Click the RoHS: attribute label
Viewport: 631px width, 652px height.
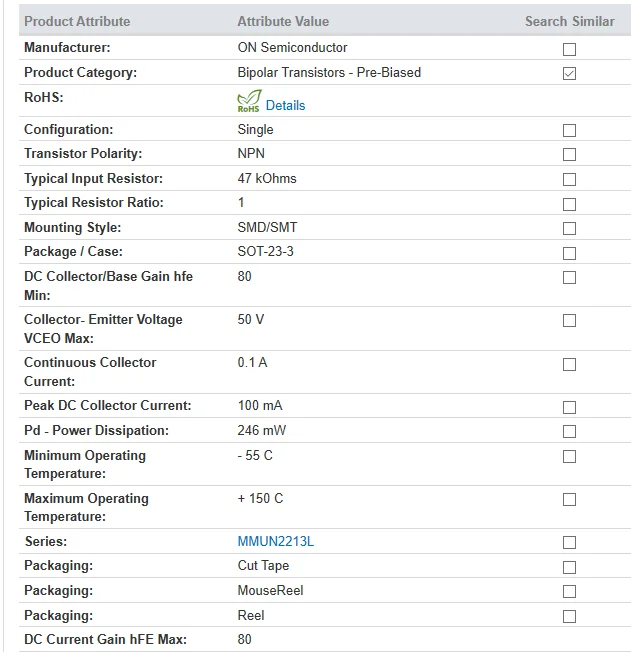(x=44, y=97)
